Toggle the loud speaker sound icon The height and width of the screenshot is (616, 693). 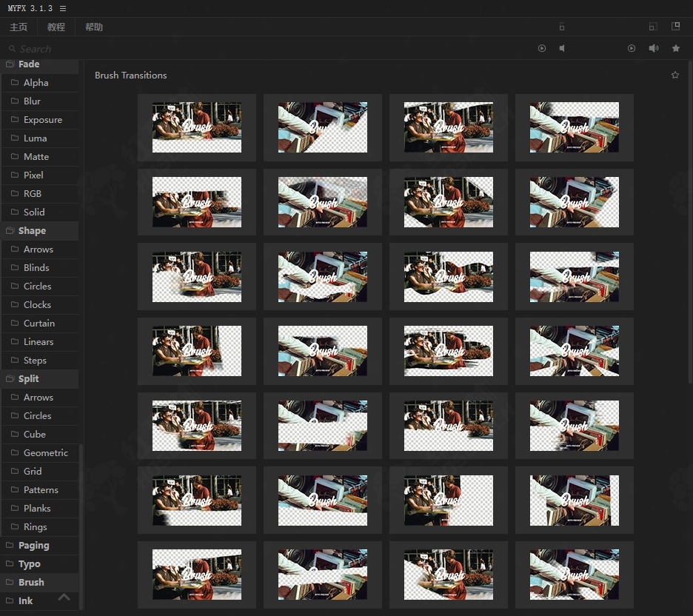point(654,48)
